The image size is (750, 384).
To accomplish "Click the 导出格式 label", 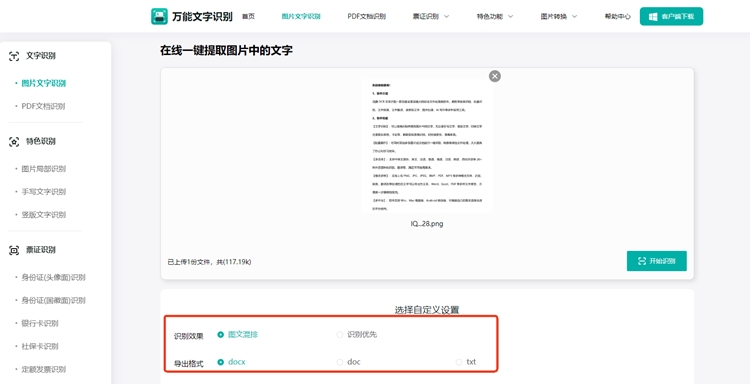I will pos(188,364).
